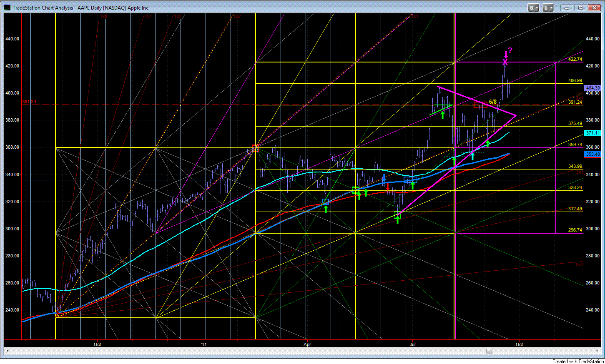
Task: Click the 406.99 price level label
Action: click(x=575, y=81)
